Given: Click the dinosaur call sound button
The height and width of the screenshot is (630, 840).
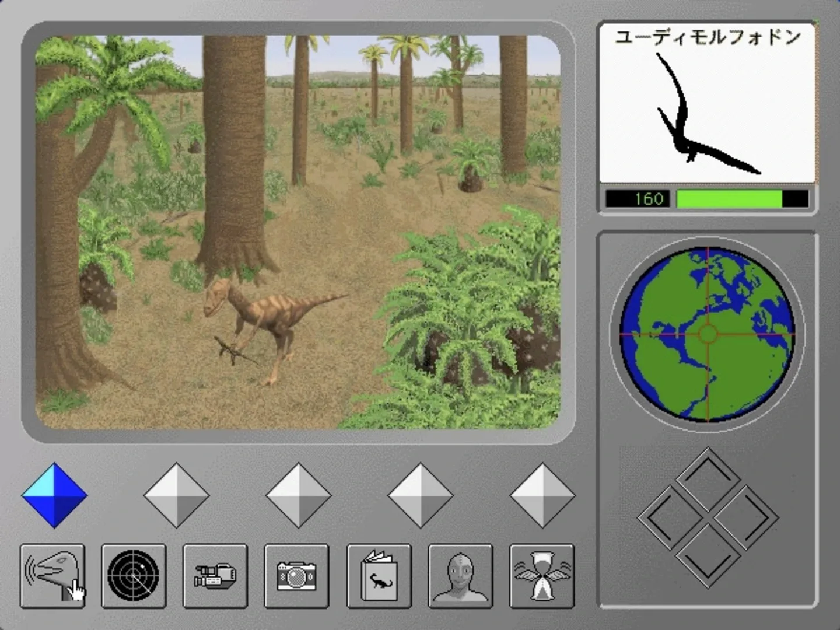Looking at the screenshot, I should point(52,576).
